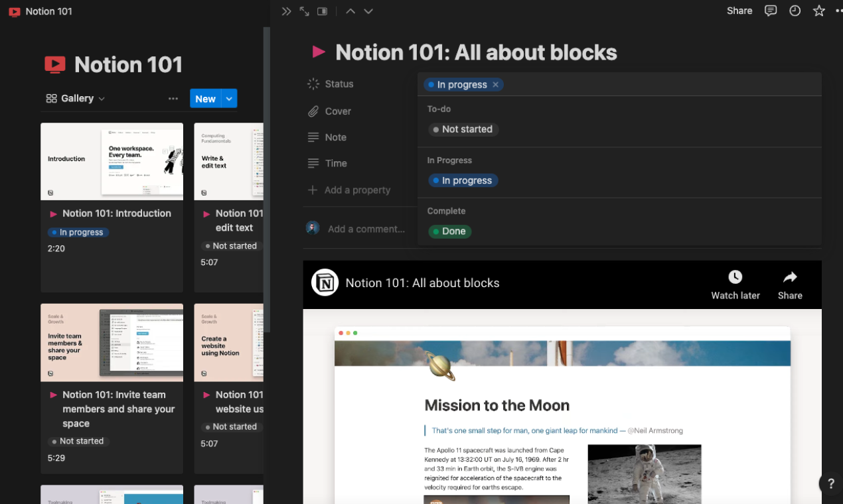Click Not started tag on Invite team card
The image size is (843, 504).
(x=78, y=441)
